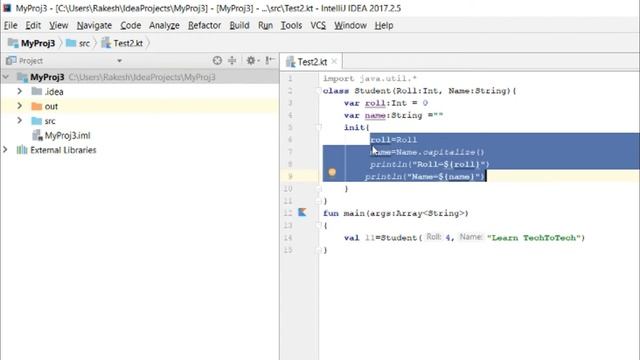Open the Refactor menu
The image size is (640, 360).
(204, 25)
